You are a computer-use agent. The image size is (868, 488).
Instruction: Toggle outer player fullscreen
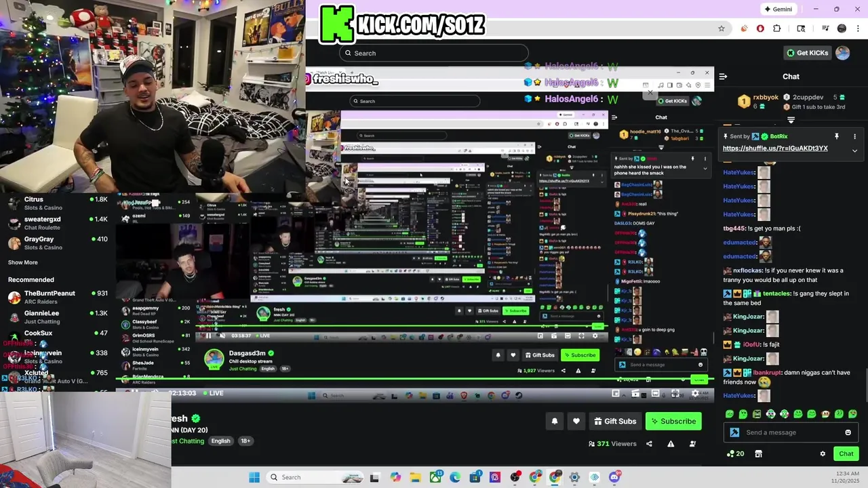pos(675,393)
